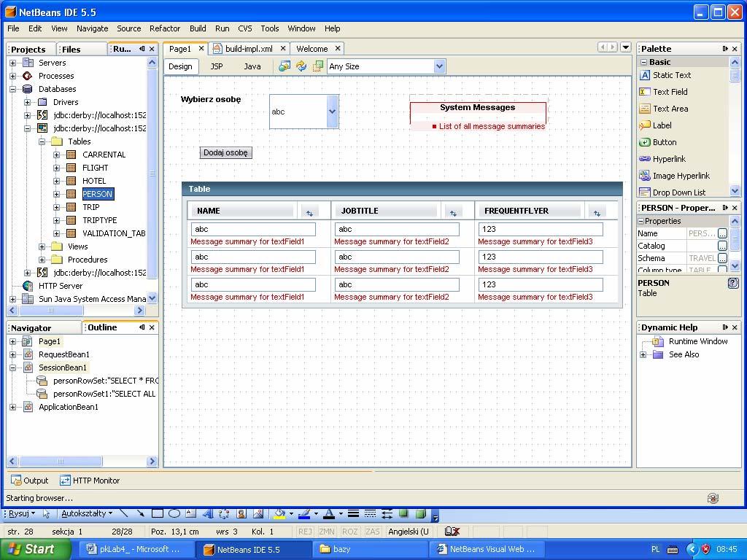
Task: Select the Hyperlink palette icon
Action: (644, 158)
